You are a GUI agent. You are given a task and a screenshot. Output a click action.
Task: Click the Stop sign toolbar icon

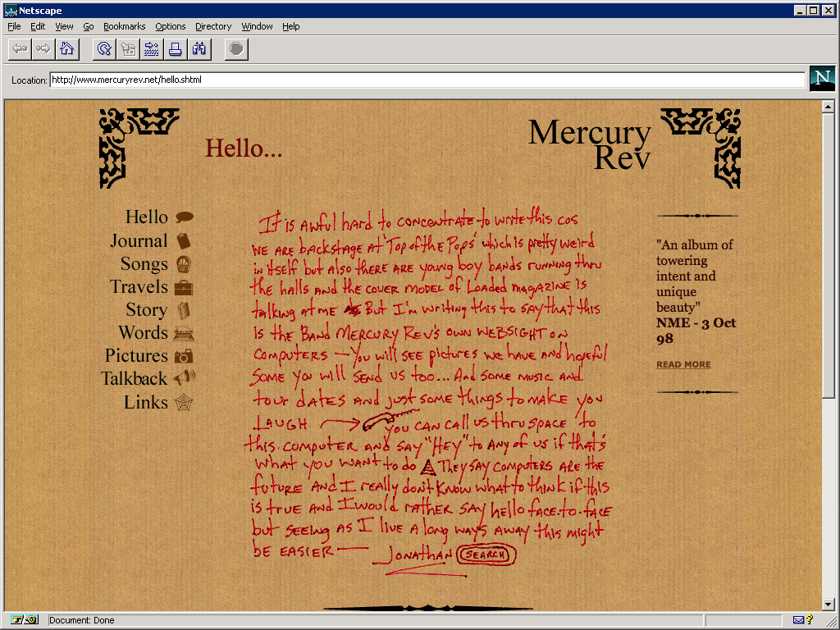[235, 48]
